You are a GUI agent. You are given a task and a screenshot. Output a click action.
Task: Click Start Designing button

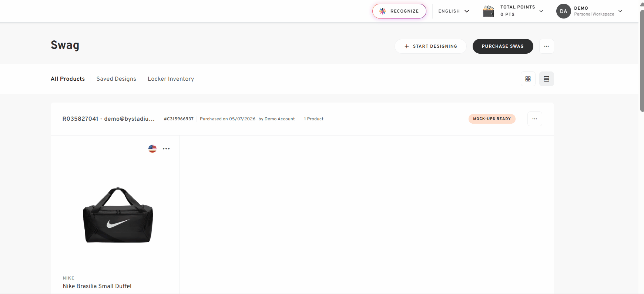[430, 46]
